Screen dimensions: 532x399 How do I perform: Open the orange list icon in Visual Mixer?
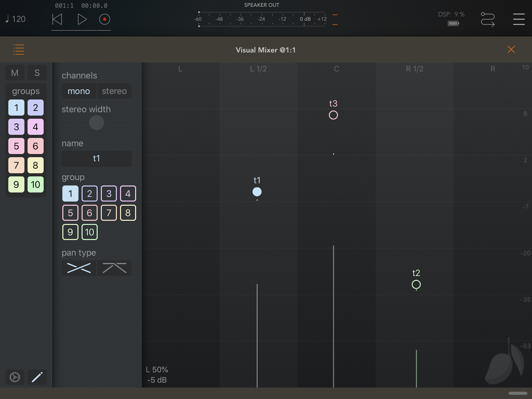point(18,49)
